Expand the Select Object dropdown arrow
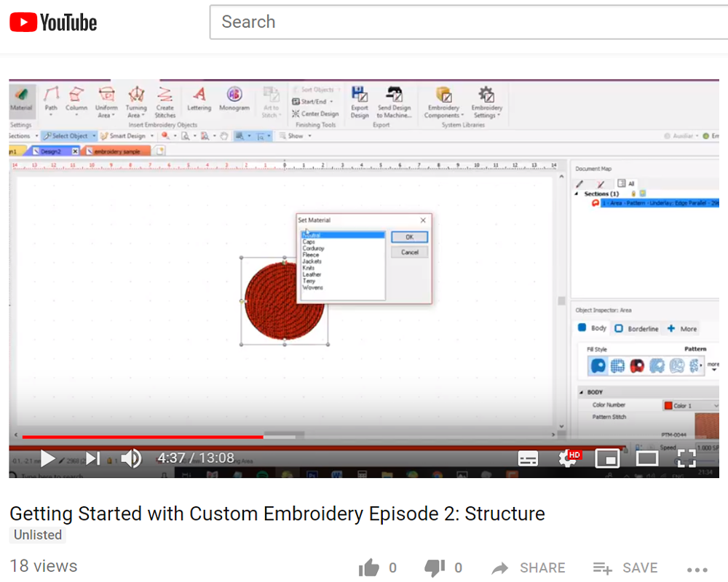The width and height of the screenshot is (728, 582). pyautogui.click(x=94, y=136)
